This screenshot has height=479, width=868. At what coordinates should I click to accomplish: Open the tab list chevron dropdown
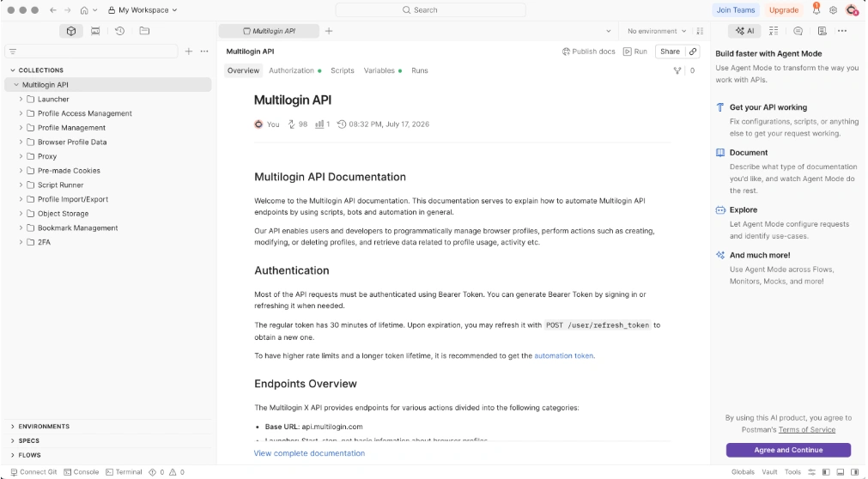(x=609, y=31)
